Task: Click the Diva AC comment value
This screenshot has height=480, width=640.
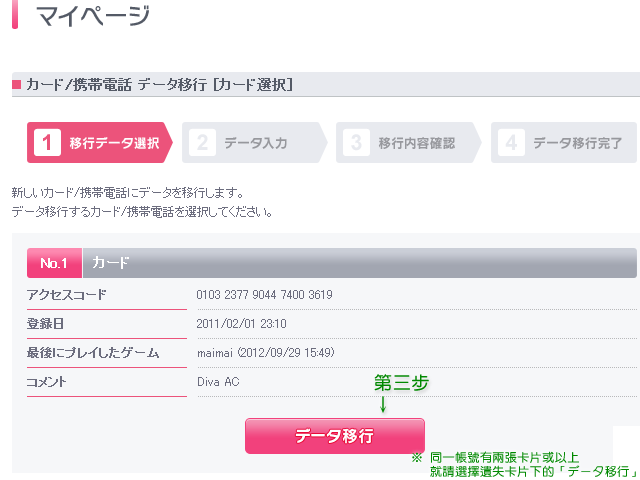Action: pyautogui.click(x=219, y=382)
